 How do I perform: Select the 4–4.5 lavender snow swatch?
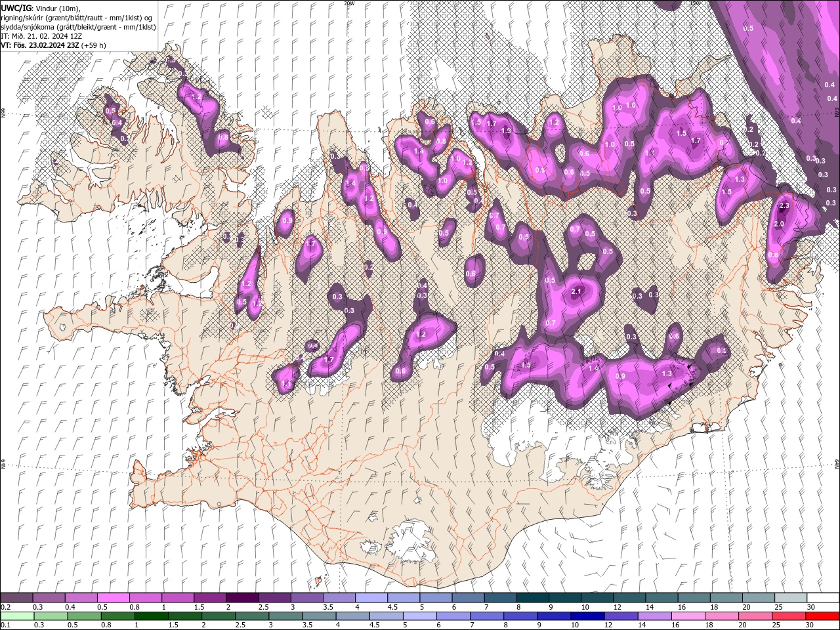point(371,598)
